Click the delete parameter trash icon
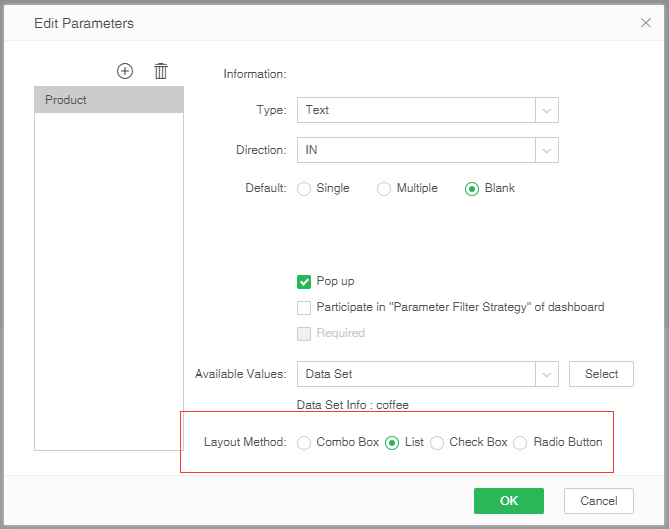This screenshot has width=669, height=529. [x=161, y=71]
